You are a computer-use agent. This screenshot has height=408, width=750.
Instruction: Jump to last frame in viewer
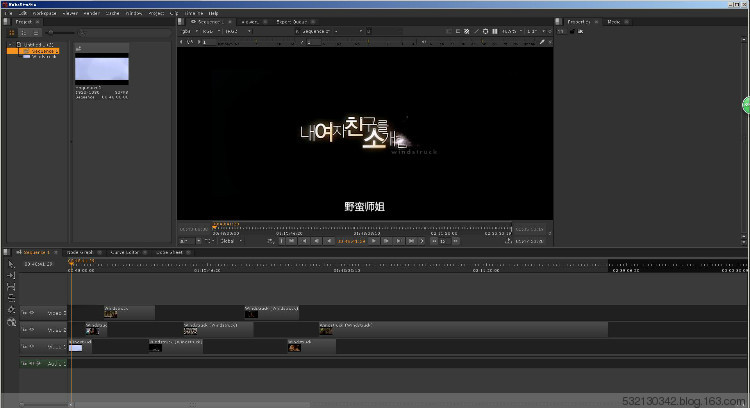(x=411, y=241)
